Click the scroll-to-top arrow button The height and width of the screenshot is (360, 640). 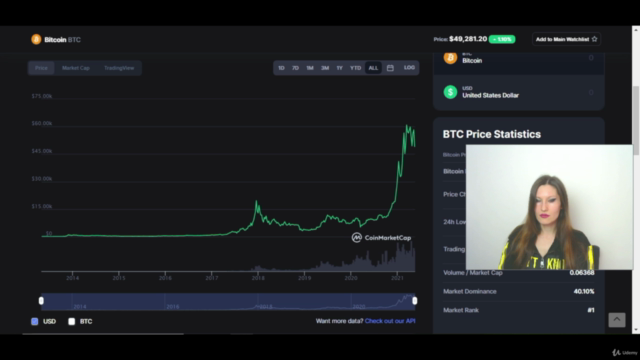pos(617,320)
